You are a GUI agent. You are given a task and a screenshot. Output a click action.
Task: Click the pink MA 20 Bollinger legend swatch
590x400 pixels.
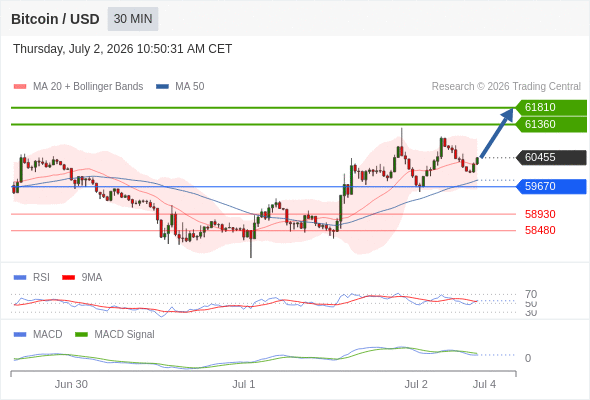coord(20,87)
